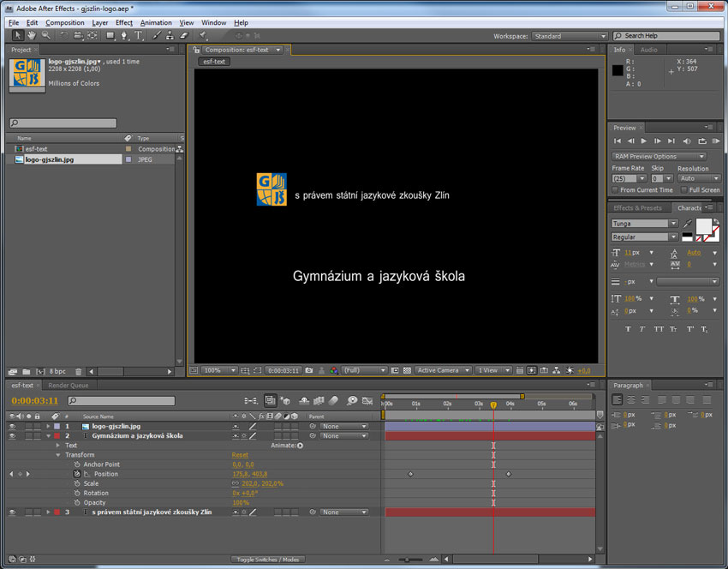Enable the From Current Time checkbox
Image resolution: width=728 pixels, height=569 pixels.
[x=615, y=190]
